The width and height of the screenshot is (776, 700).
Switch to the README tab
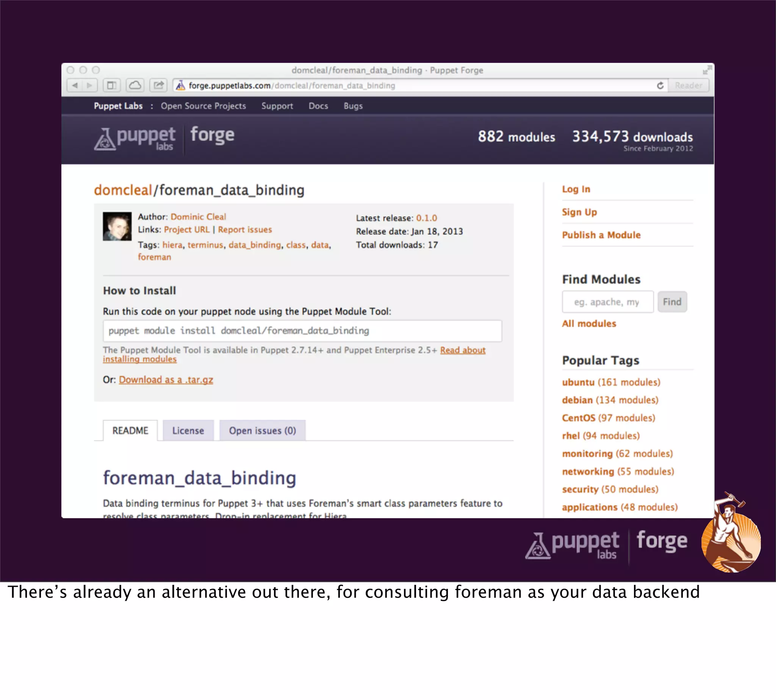[x=130, y=430]
